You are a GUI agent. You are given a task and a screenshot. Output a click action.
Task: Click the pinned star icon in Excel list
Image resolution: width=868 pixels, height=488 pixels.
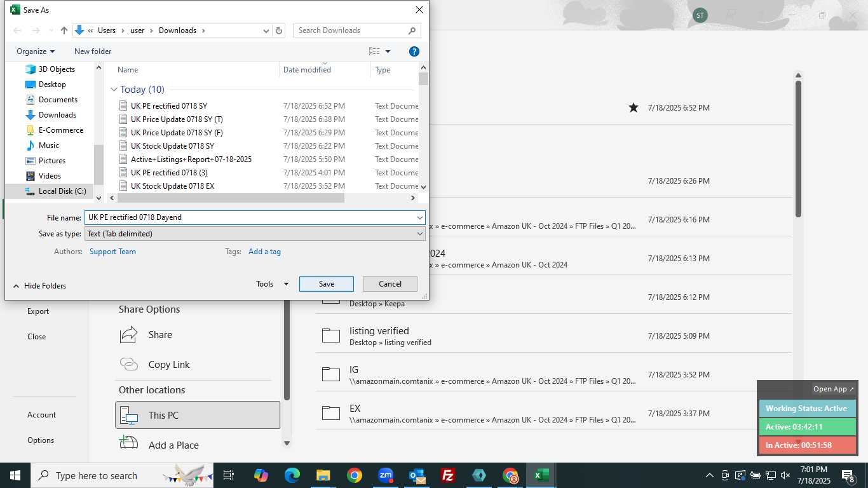[634, 108]
